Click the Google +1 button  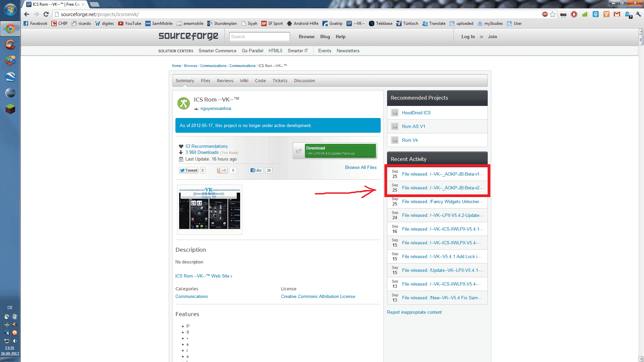pos(222,170)
